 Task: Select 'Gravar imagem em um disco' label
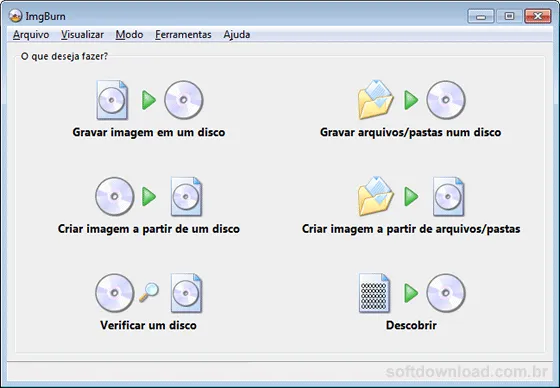tap(149, 132)
